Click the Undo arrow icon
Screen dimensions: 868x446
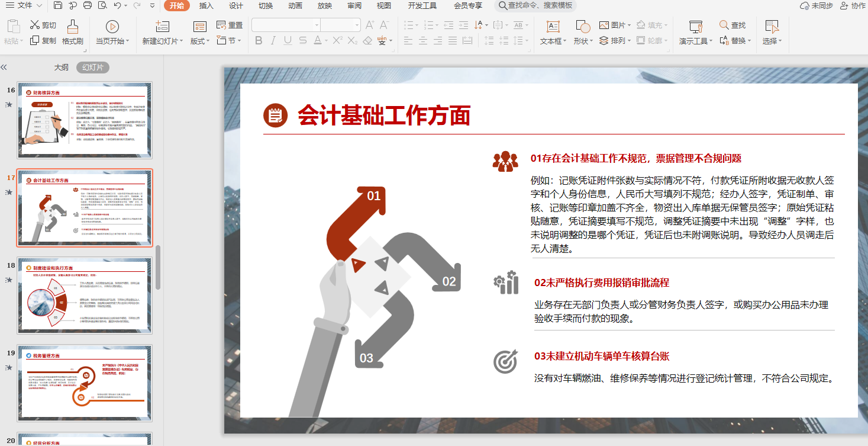pos(117,6)
